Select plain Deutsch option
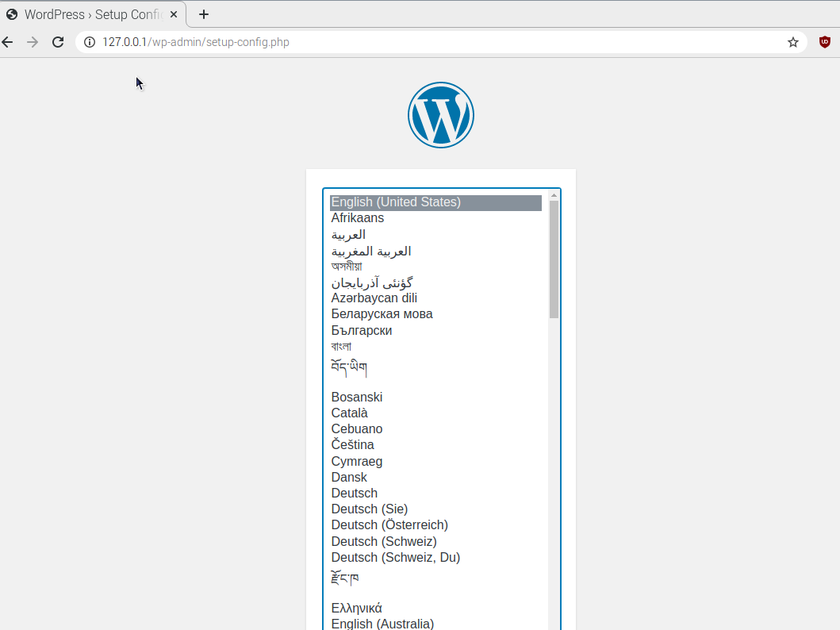Viewport: 840px width, 630px height. [x=436, y=493]
